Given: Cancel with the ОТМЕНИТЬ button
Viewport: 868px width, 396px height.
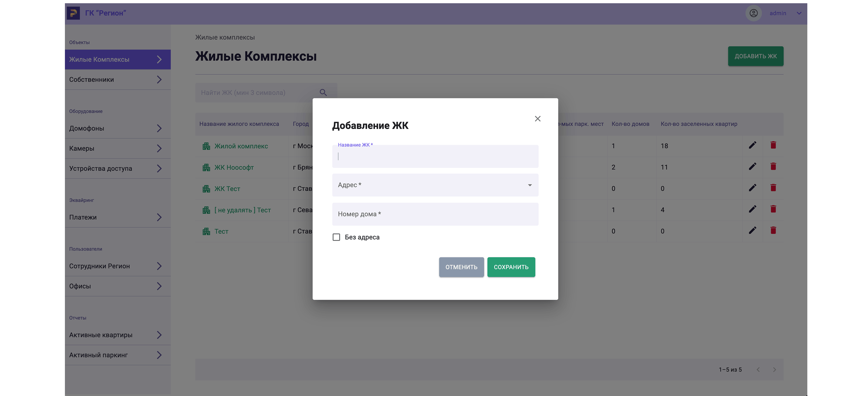Looking at the screenshot, I should tap(461, 267).
